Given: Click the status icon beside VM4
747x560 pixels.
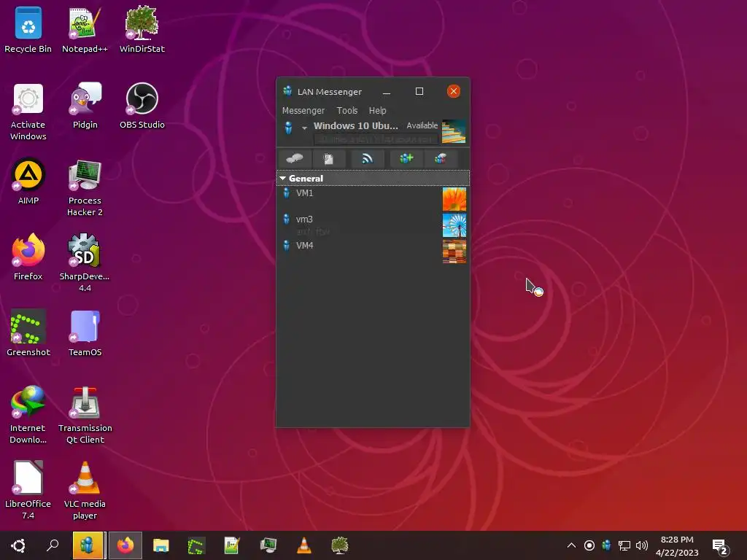Looking at the screenshot, I should pos(286,245).
